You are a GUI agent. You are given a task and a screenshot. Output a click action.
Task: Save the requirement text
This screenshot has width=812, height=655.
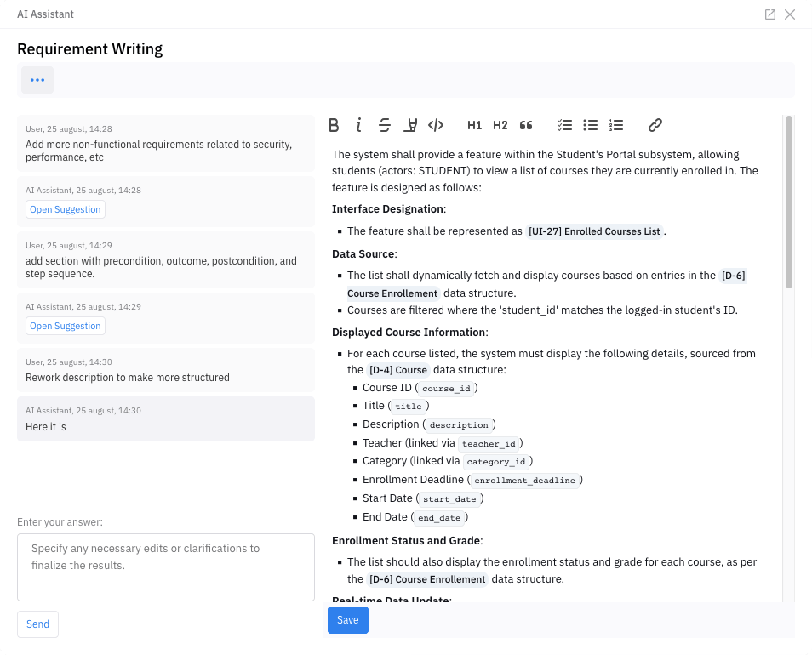(348, 620)
